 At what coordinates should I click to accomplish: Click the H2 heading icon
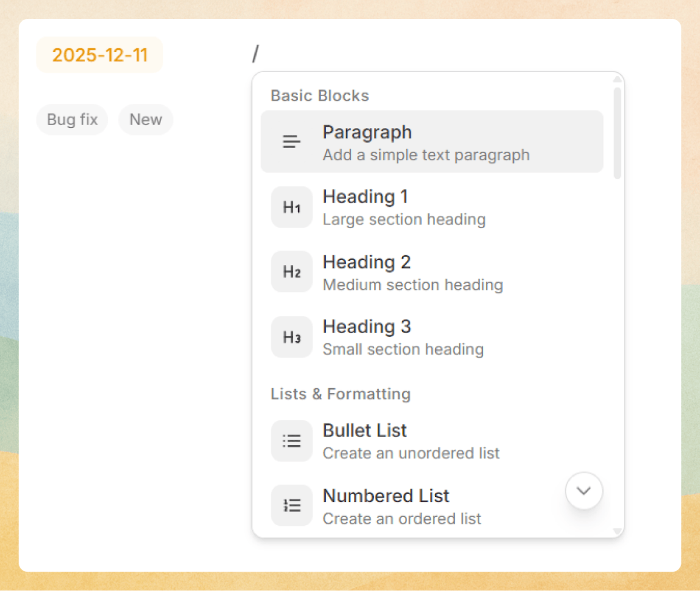point(291,272)
